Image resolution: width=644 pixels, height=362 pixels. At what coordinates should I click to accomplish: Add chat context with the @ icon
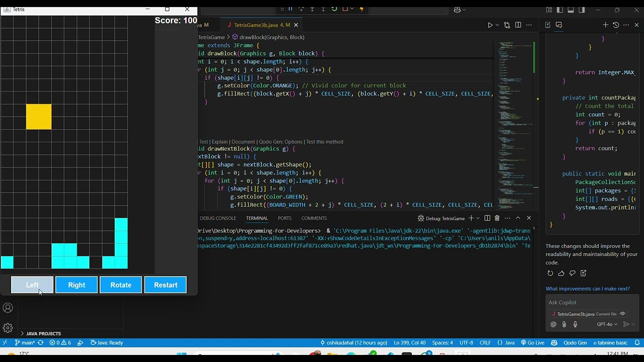pos(553,324)
